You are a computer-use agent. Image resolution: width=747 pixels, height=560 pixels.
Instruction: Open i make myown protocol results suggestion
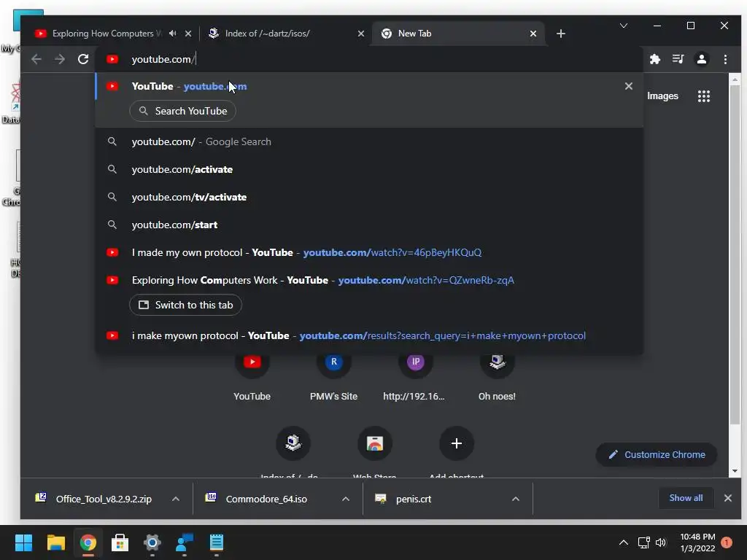pyautogui.click(x=369, y=335)
